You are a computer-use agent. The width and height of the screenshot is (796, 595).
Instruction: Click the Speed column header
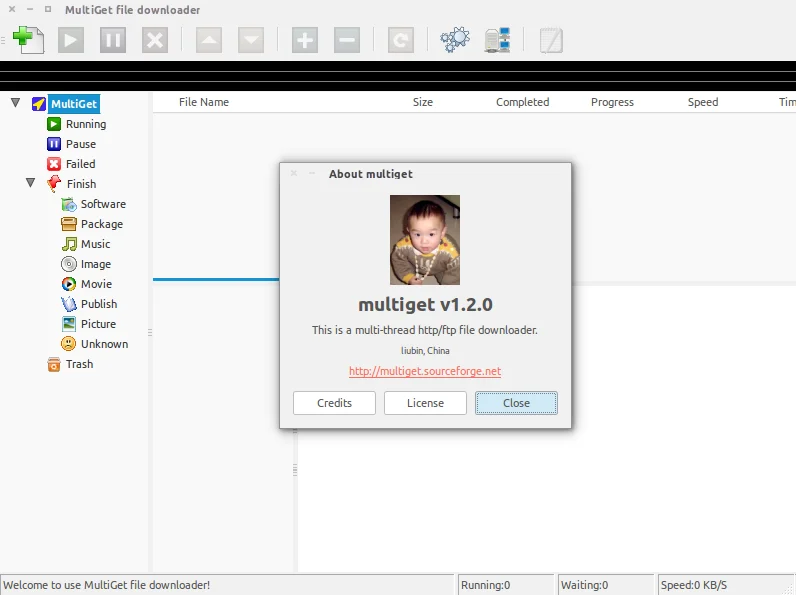703,102
